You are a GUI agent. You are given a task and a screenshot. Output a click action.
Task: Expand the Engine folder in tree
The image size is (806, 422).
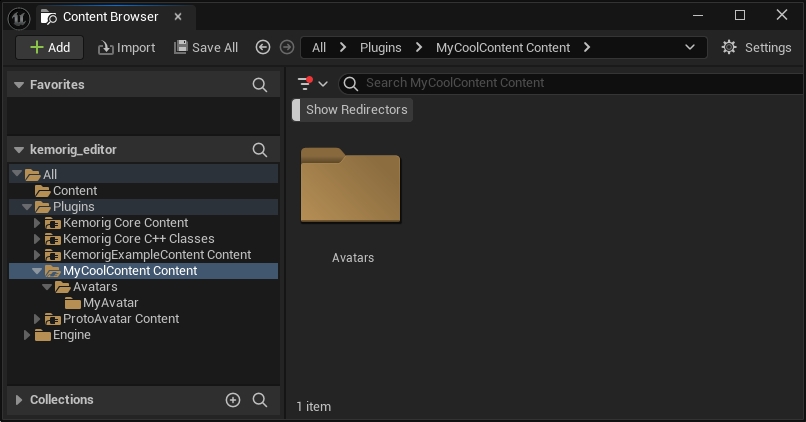click(x=28, y=335)
